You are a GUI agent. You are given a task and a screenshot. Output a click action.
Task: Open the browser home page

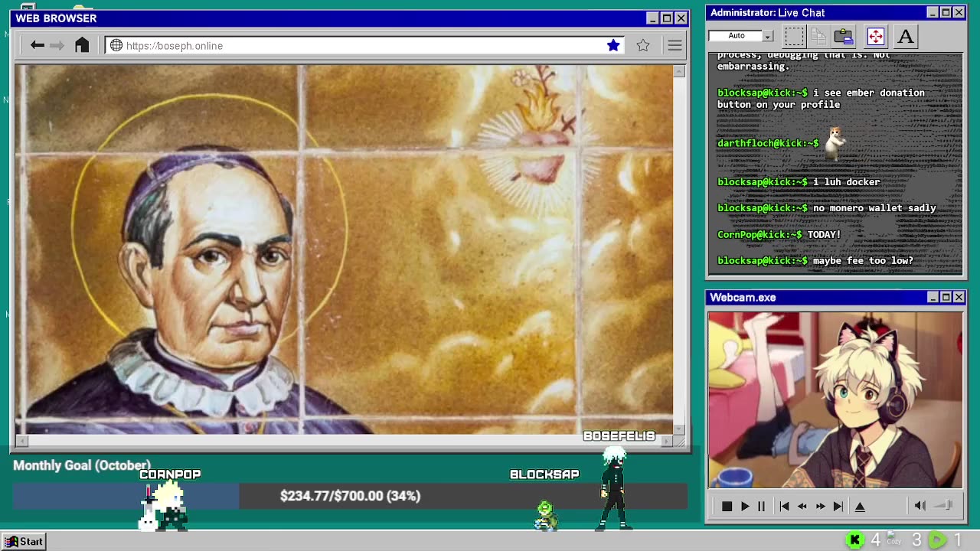(x=82, y=45)
